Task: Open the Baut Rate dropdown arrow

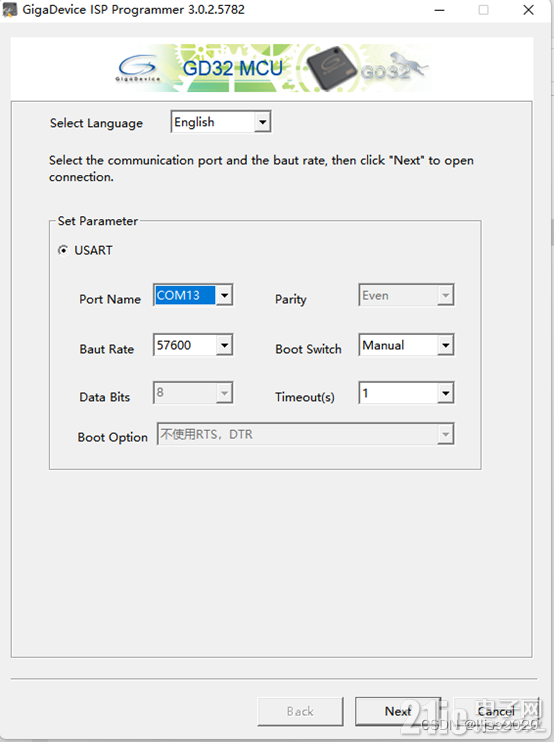Action: [x=225, y=345]
